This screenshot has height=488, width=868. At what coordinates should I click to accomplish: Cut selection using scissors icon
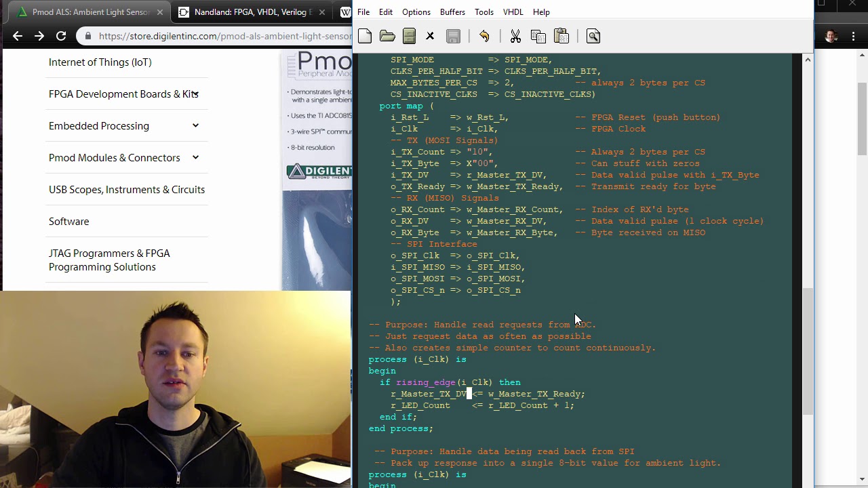(515, 37)
